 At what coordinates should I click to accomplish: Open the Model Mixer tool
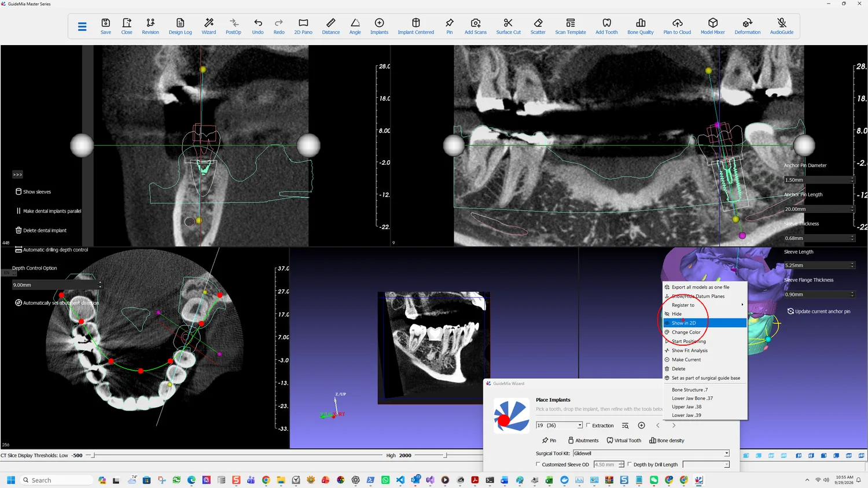(x=713, y=26)
